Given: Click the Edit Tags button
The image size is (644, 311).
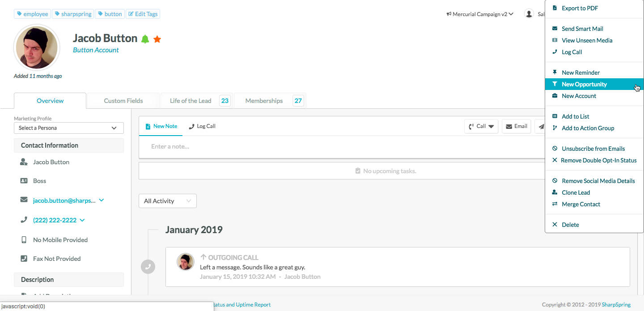Looking at the screenshot, I should (x=143, y=14).
